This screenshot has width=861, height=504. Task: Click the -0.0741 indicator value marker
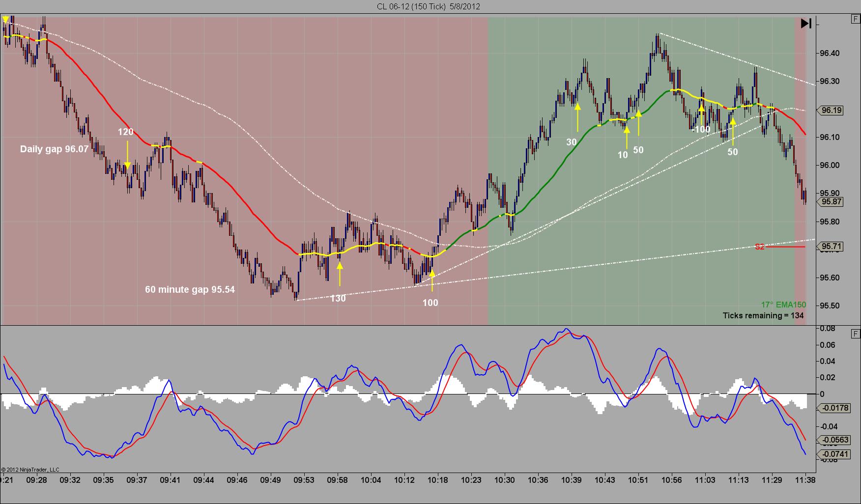click(x=834, y=454)
